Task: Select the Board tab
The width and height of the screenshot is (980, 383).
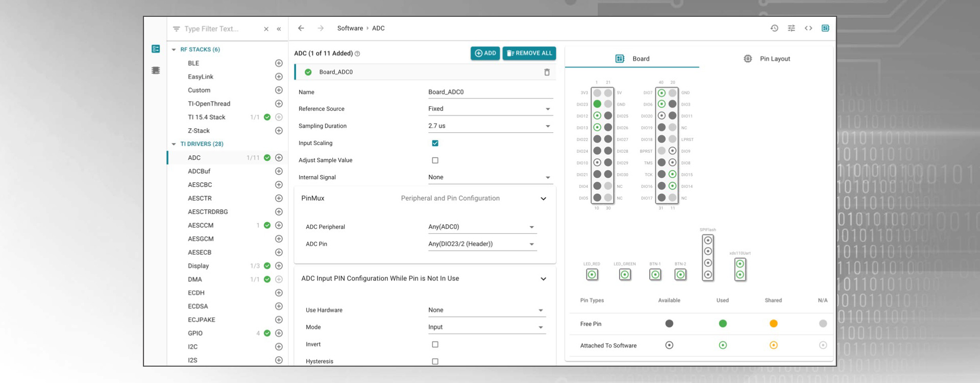Action: coord(632,59)
